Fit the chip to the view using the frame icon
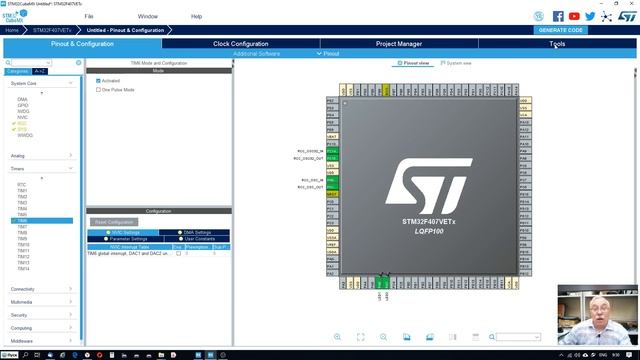The height and width of the screenshot is (360, 640). click(360, 337)
